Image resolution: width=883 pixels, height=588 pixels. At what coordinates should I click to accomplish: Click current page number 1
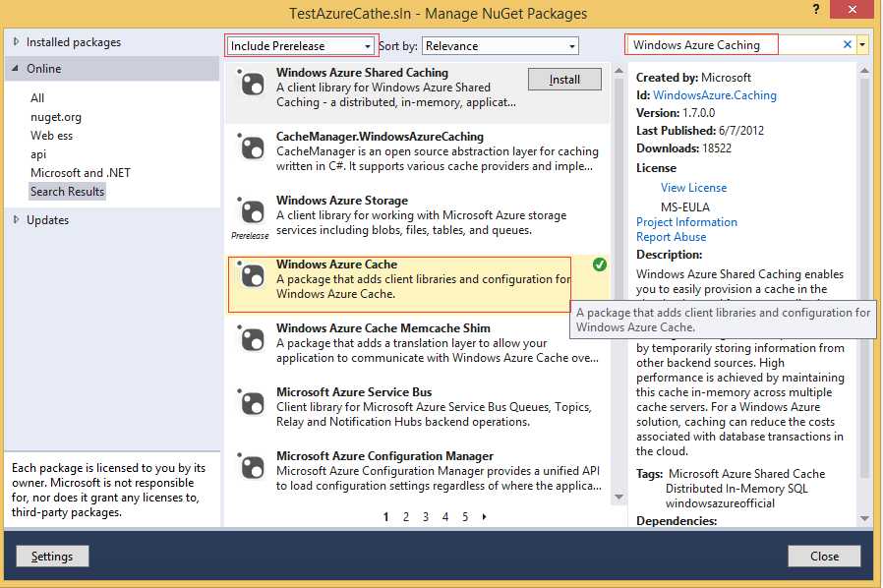(x=385, y=516)
